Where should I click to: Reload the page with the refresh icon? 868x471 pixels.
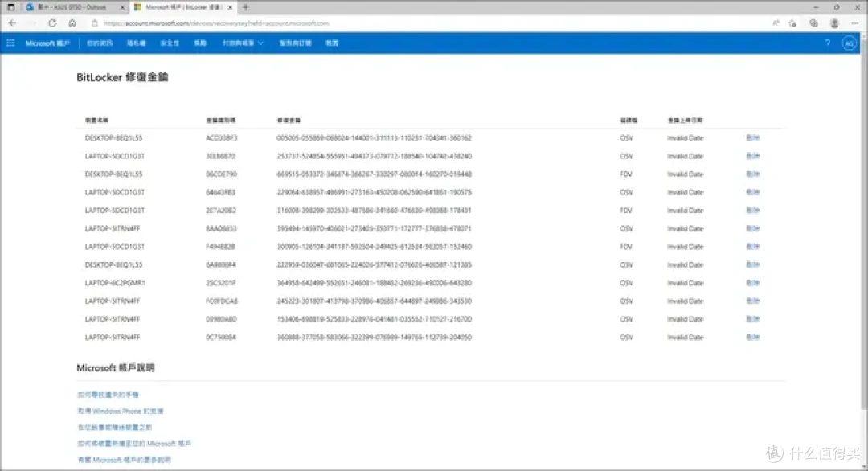[52, 23]
